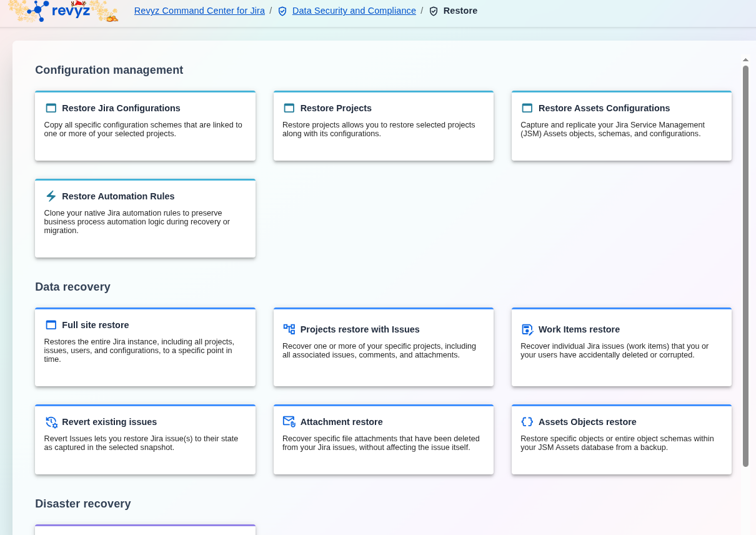Select the Restore Automation Rules title

(x=118, y=196)
